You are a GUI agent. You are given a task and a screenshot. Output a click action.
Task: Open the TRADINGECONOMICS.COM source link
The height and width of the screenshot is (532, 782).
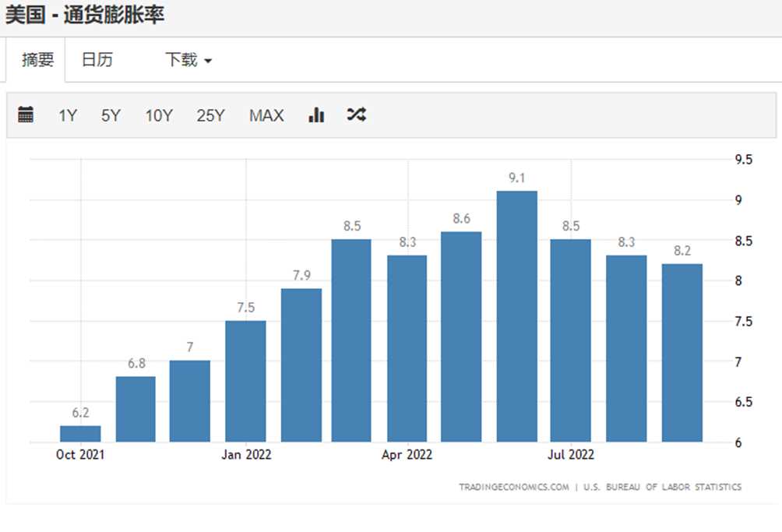click(x=514, y=488)
